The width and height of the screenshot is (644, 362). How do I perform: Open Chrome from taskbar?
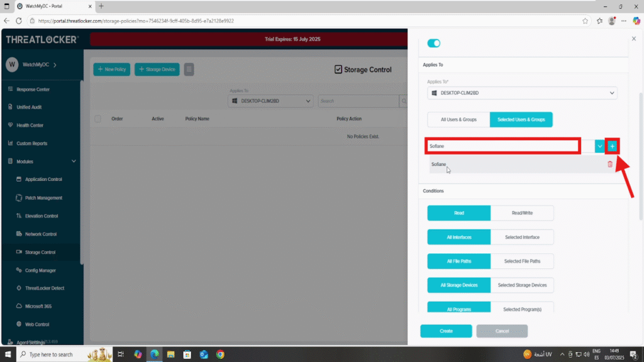click(221, 354)
